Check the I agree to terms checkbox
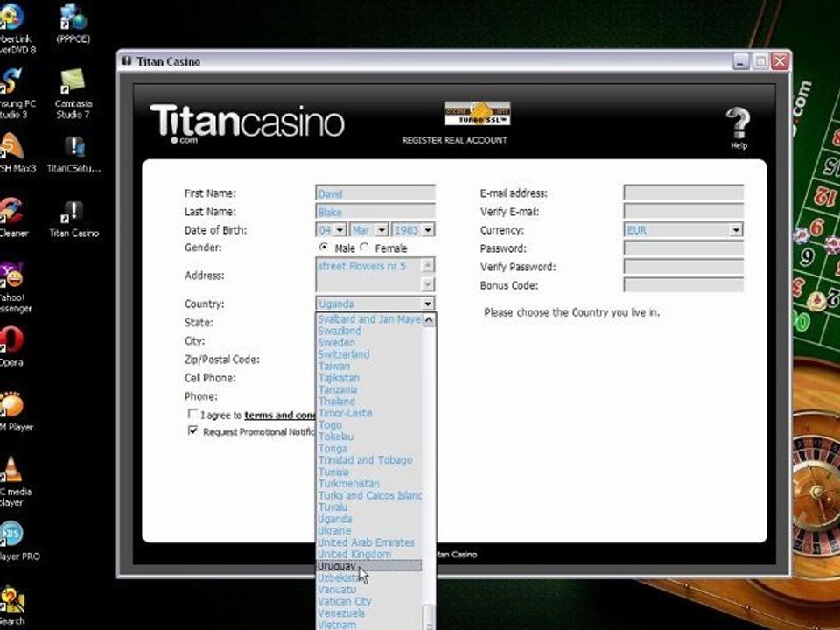840x630 pixels. [192, 414]
